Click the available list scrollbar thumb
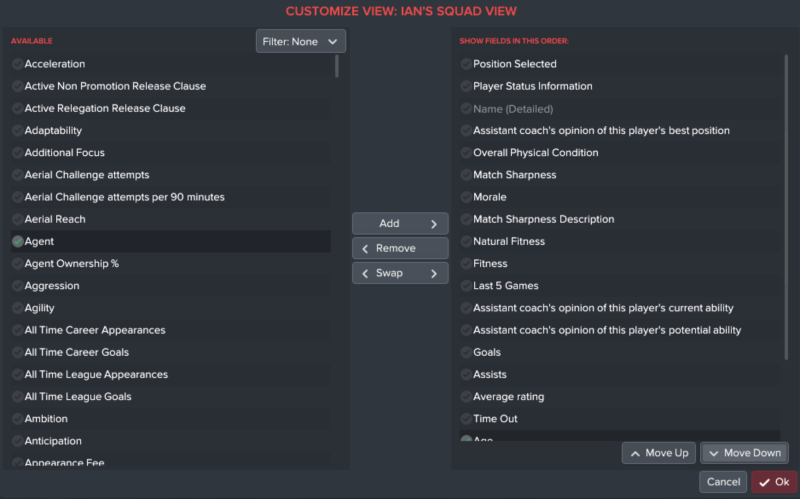The height and width of the screenshot is (499, 800). 337,66
